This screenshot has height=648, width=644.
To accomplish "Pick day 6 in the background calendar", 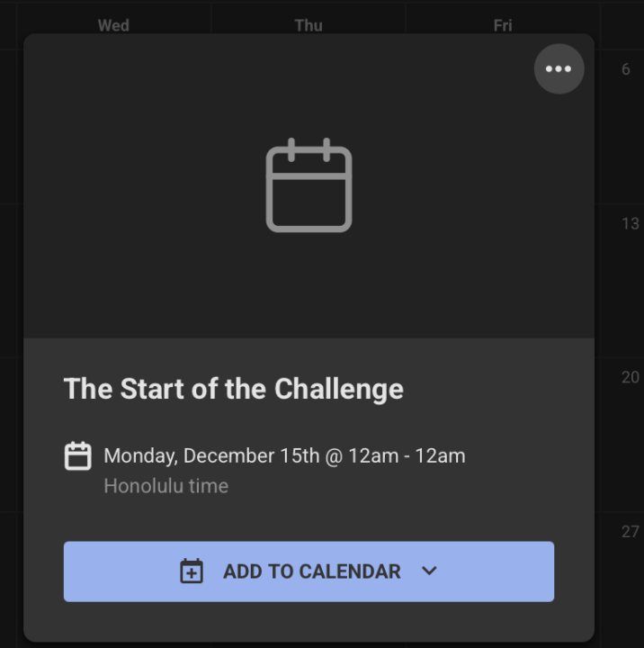I will (626, 69).
